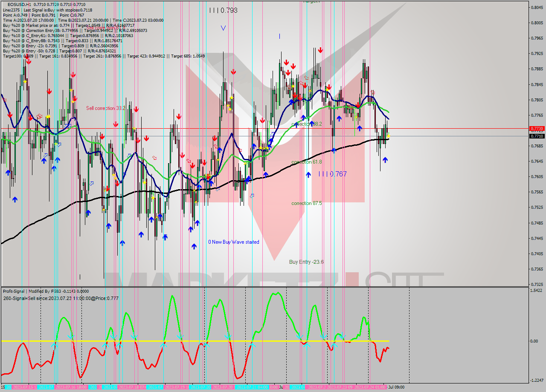This screenshot has height=392, width=546.
Task: Click the 0.7325 price axis value
Action: click(537, 284)
